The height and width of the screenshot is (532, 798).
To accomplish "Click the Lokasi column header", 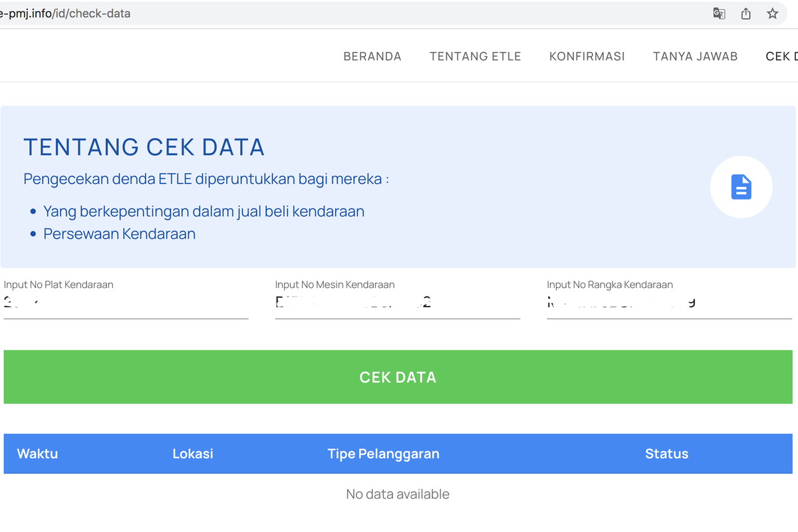I will pyautogui.click(x=192, y=454).
